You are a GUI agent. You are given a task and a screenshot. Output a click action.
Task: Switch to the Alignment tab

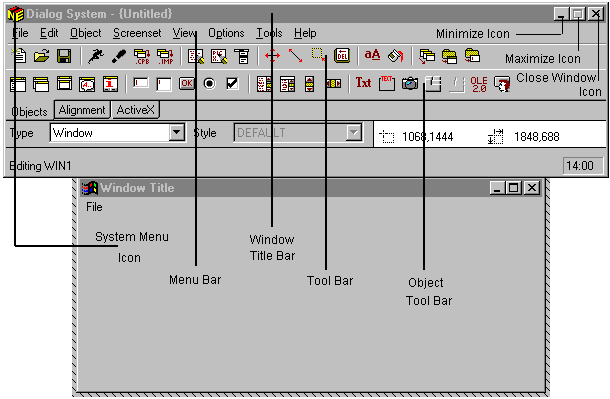tap(82, 110)
